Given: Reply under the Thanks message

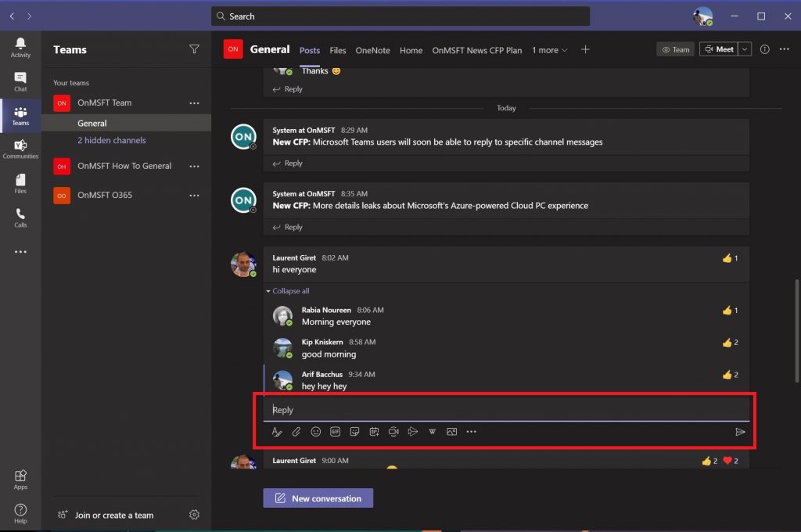Looking at the screenshot, I should tap(288, 89).
